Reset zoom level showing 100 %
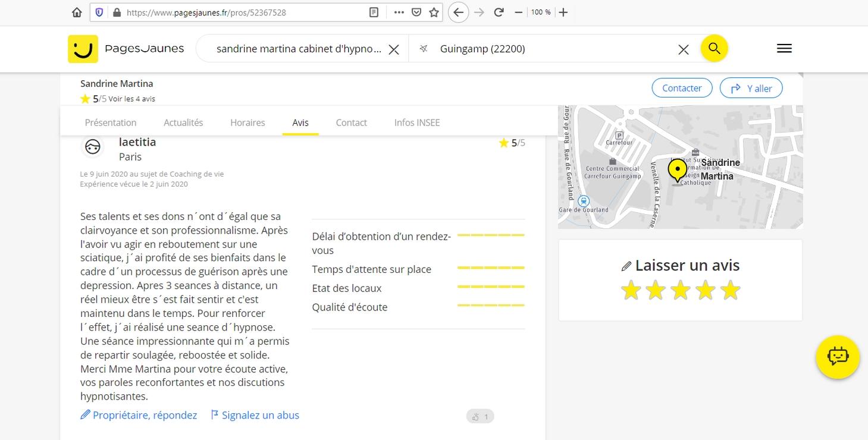 pyautogui.click(x=541, y=12)
